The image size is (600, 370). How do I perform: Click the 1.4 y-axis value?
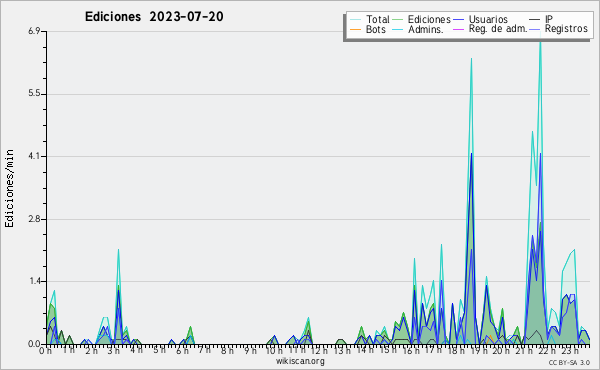point(34,281)
